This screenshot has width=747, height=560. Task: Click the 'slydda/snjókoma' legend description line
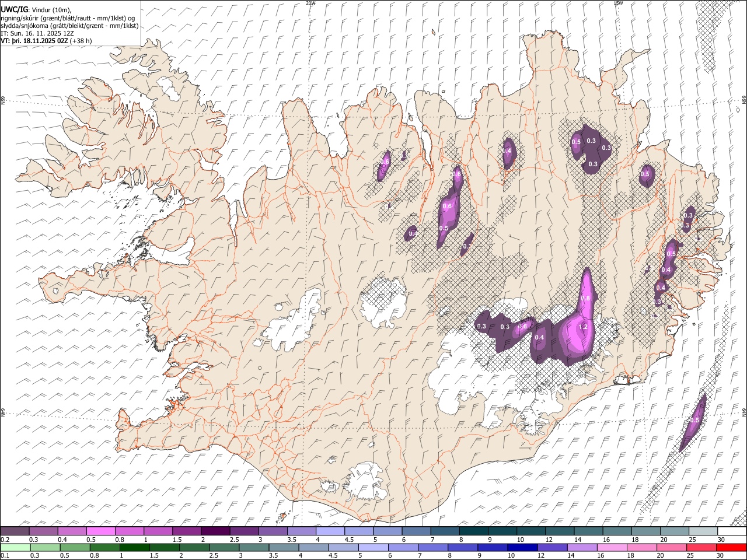click(x=69, y=26)
